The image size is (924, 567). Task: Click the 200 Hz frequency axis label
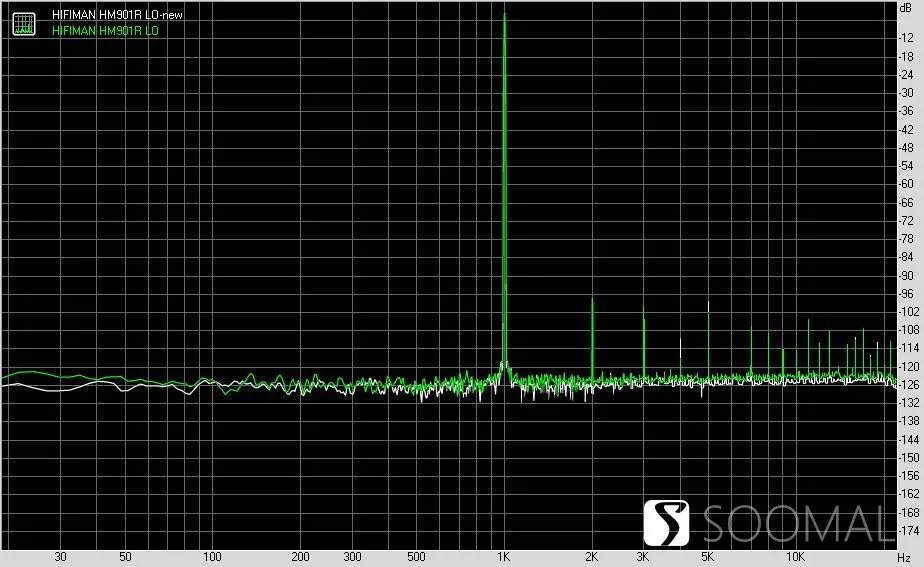(x=300, y=556)
